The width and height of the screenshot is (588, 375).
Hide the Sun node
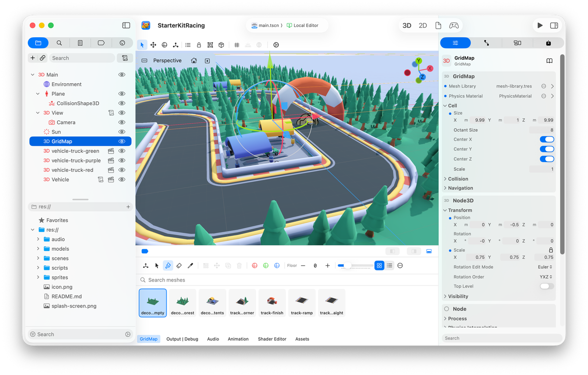(x=122, y=132)
